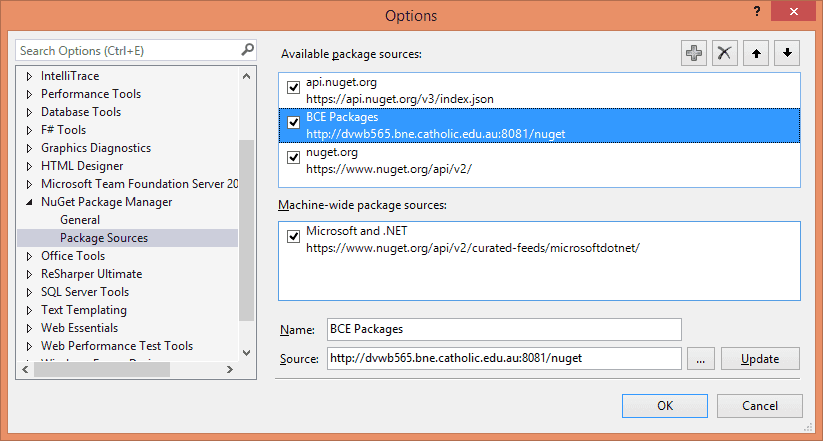Expand the SQL Server Tools node
The image size is (823, 441).
[x=29, y=292]
